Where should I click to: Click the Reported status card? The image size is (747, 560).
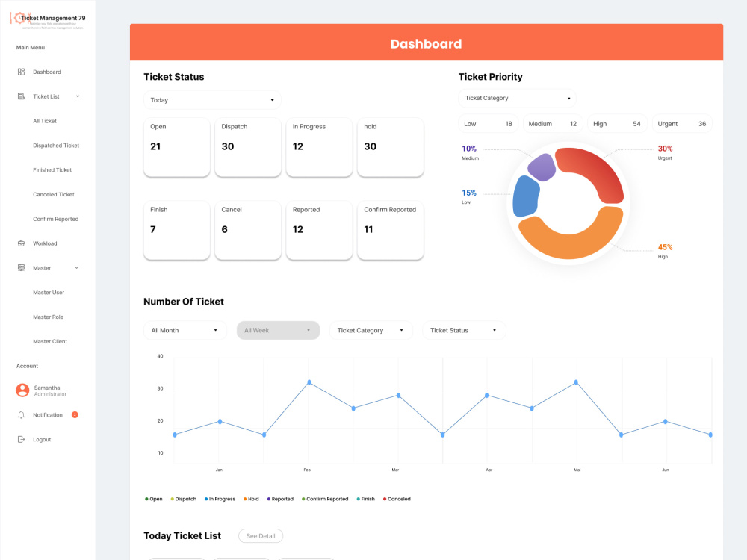pos(319,230)
